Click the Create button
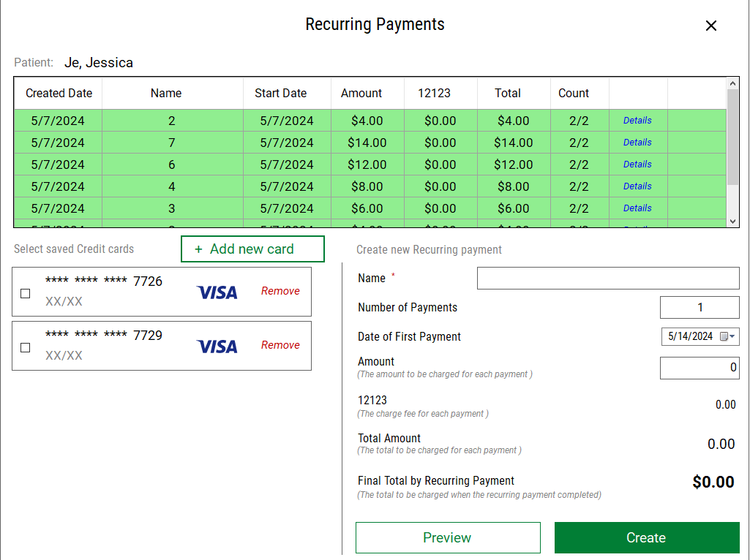Screen dimensions: 750x560 click(646, 537)
